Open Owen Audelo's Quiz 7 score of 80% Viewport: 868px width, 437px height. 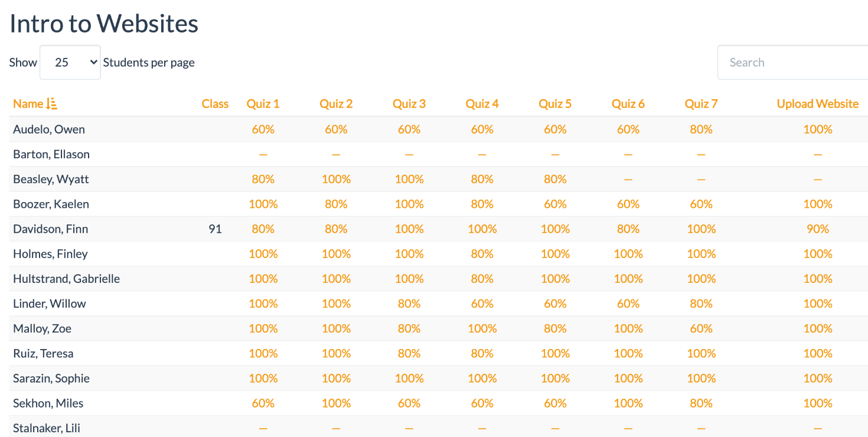click(x=701, y=129)
